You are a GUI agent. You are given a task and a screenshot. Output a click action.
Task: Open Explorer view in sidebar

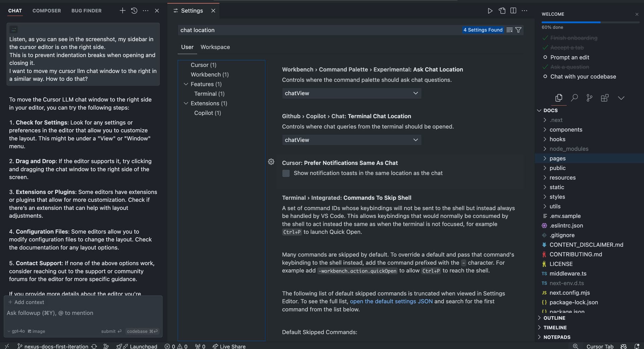tap(559, 98)
